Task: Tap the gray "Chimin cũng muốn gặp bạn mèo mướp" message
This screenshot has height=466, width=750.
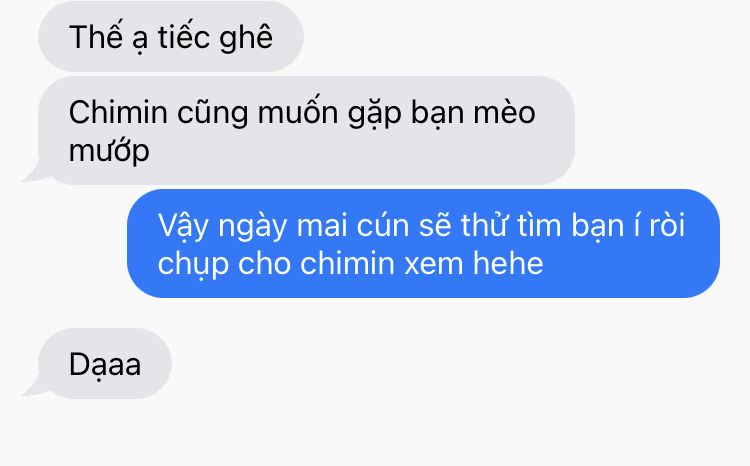Action: click(x=306, y=130)
